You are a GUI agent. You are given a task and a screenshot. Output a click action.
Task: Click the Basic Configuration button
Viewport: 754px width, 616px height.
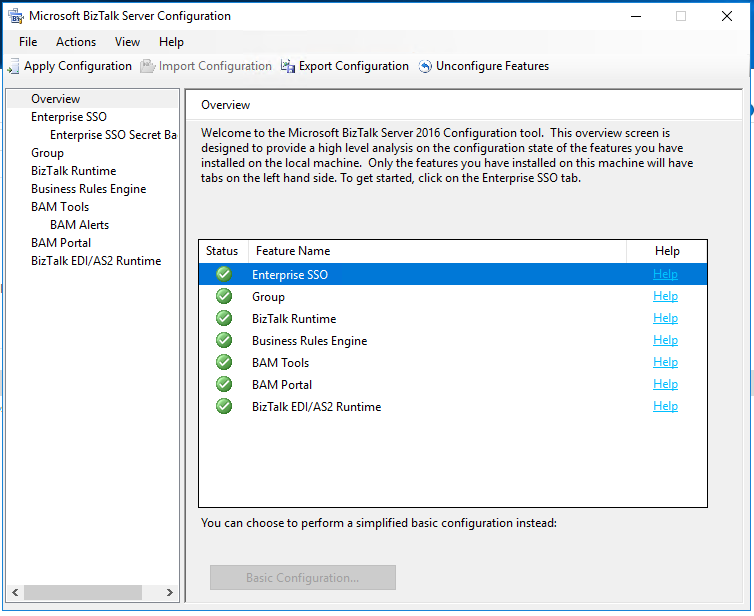tap(303, 578)
